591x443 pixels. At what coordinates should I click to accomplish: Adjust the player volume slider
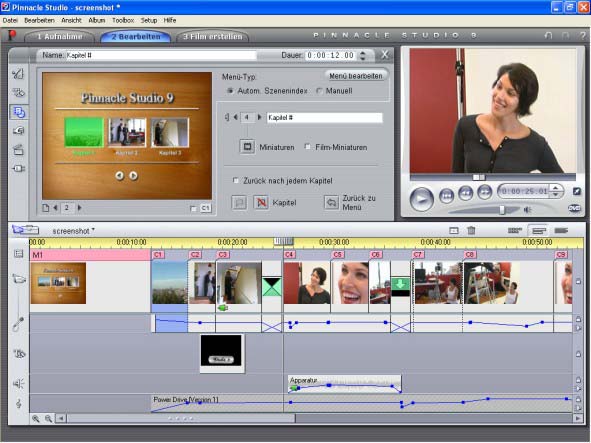[x=502, y=210]
